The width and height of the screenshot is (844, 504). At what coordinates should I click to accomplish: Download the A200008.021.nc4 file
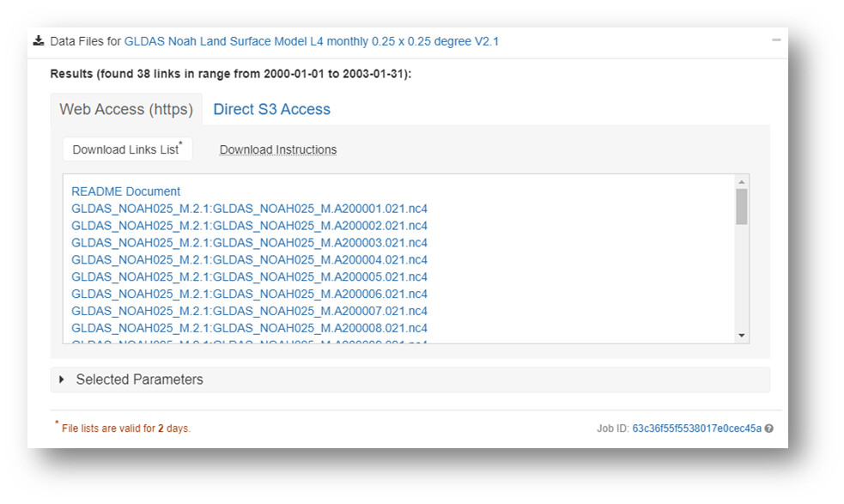tap(249, 328)
